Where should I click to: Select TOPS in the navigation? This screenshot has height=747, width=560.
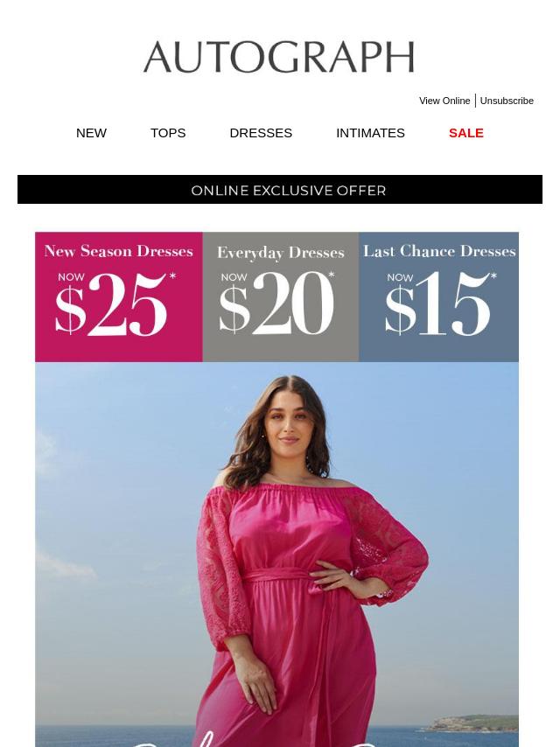click(x=168, y=133)
